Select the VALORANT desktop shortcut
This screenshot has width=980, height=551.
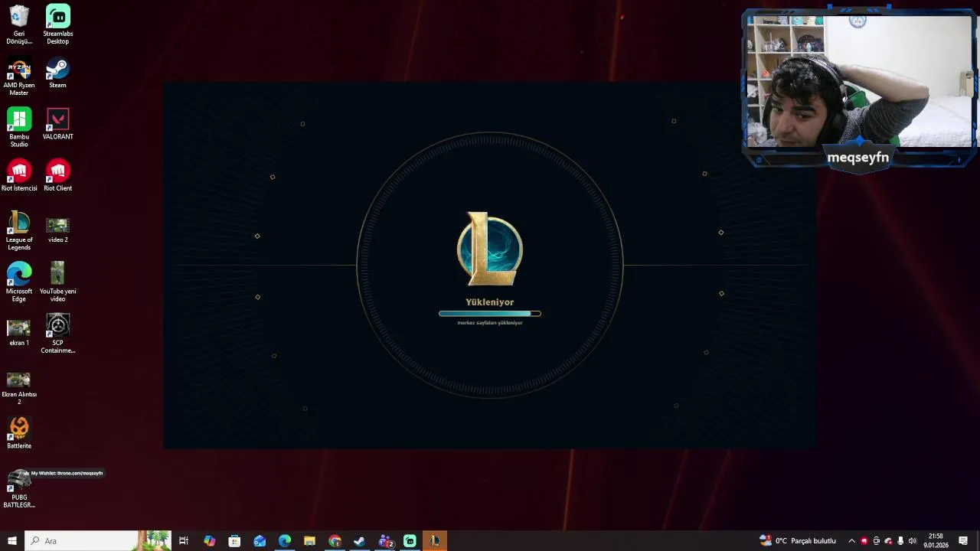[x=58, y=124]
